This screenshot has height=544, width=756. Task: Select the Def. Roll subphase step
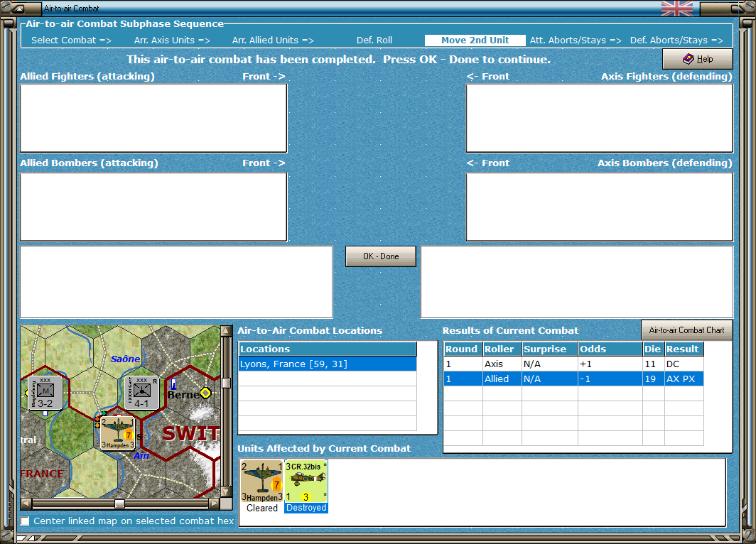pyautogui.click(x=374, y=40)
